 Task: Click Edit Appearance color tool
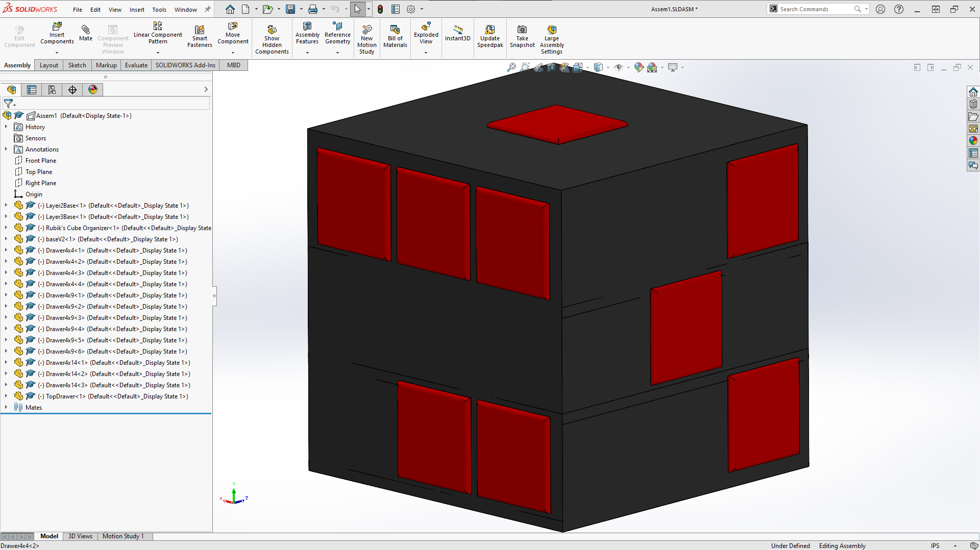coord(639,67)
